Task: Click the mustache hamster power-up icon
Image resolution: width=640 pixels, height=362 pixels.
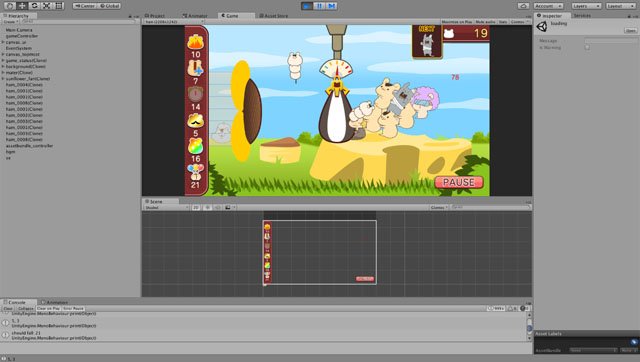Action: tap(196, 121)
